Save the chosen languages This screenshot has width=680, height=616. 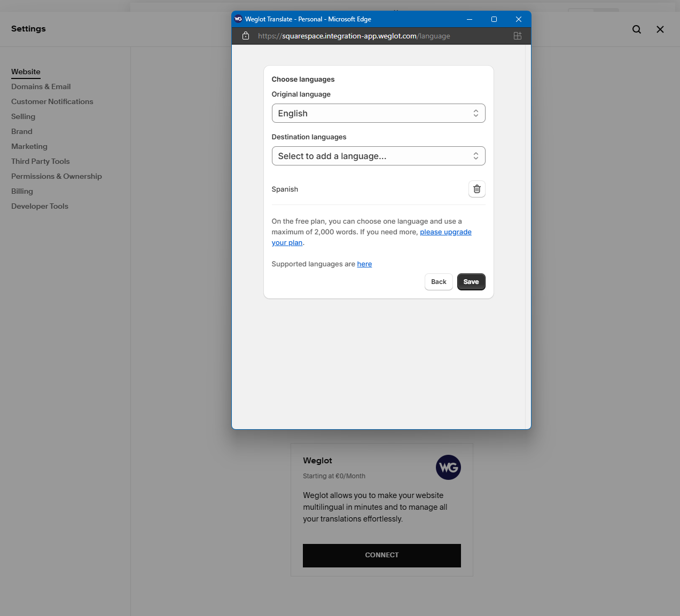(x=471, y=282)
